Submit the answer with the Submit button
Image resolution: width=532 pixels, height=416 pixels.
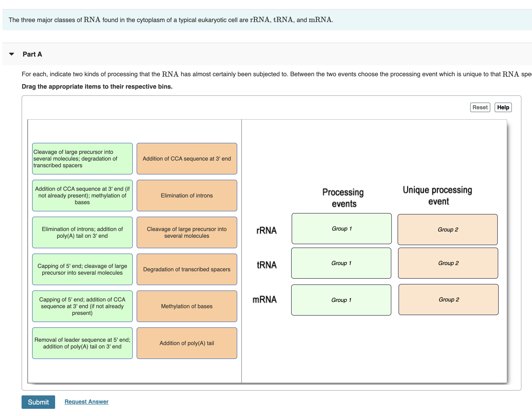point(38,402)
